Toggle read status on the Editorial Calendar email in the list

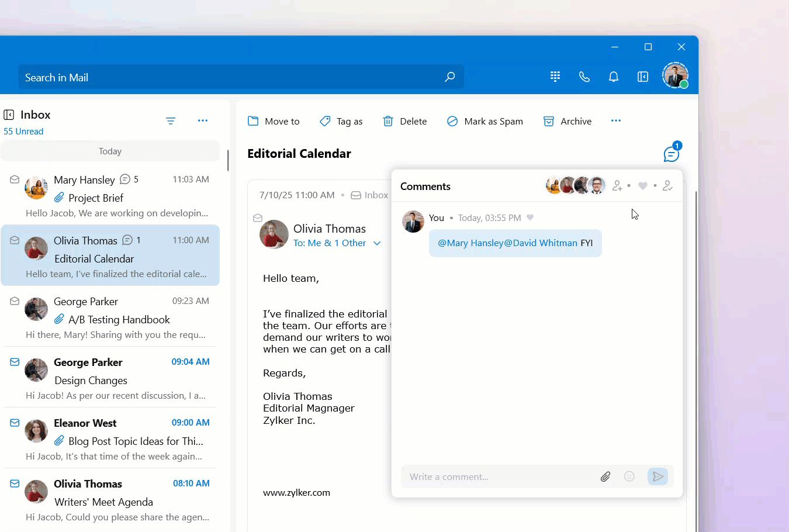point(15,240)
